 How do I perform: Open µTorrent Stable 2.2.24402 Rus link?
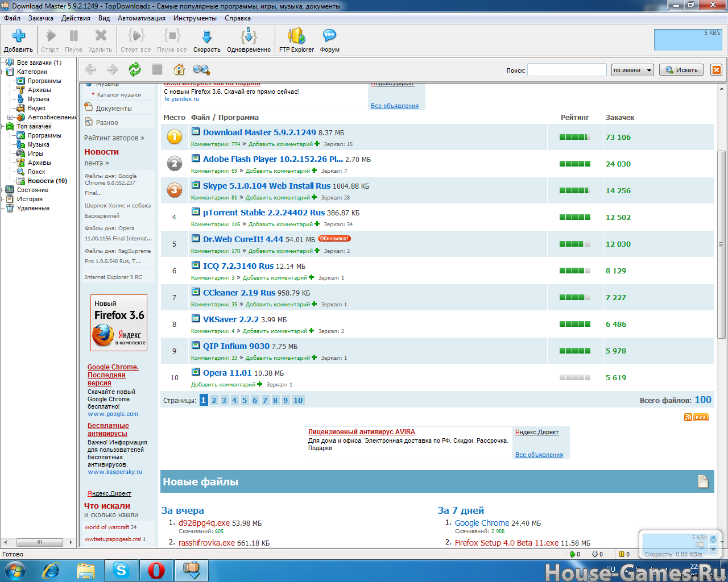[264, 213]
